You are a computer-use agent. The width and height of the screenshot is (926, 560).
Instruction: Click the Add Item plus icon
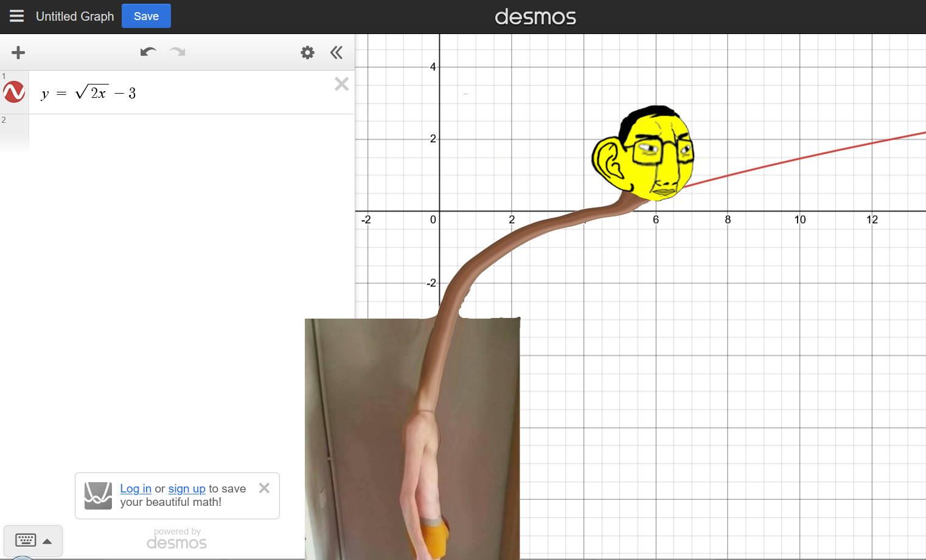pos(18,53)
